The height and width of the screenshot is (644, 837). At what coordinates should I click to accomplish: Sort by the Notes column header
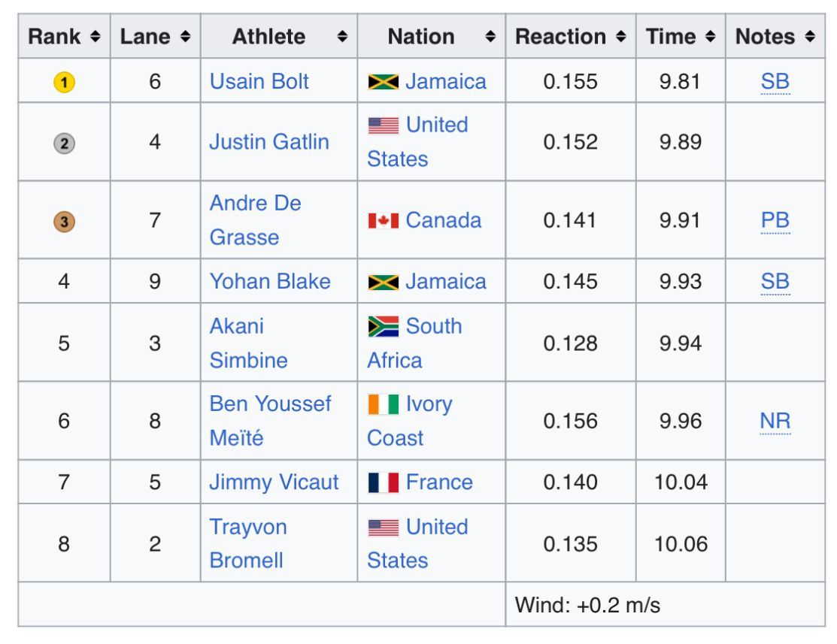tap(765, 37)
